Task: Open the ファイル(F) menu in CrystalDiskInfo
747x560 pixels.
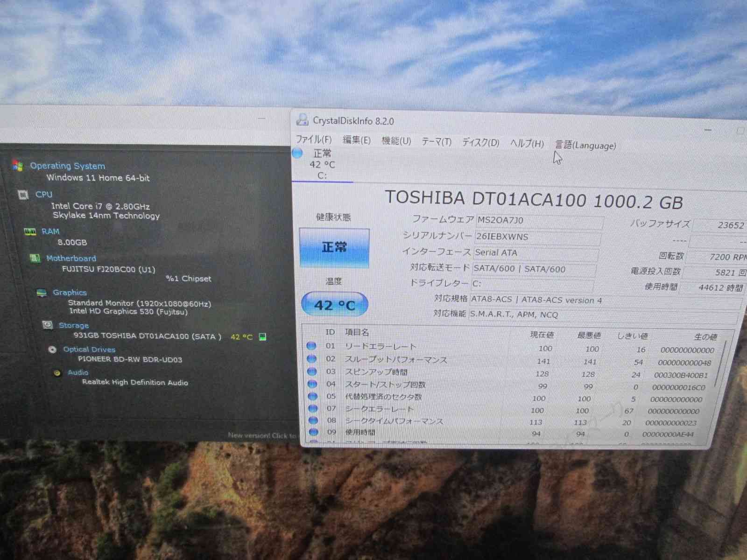Action: point(314,140)
